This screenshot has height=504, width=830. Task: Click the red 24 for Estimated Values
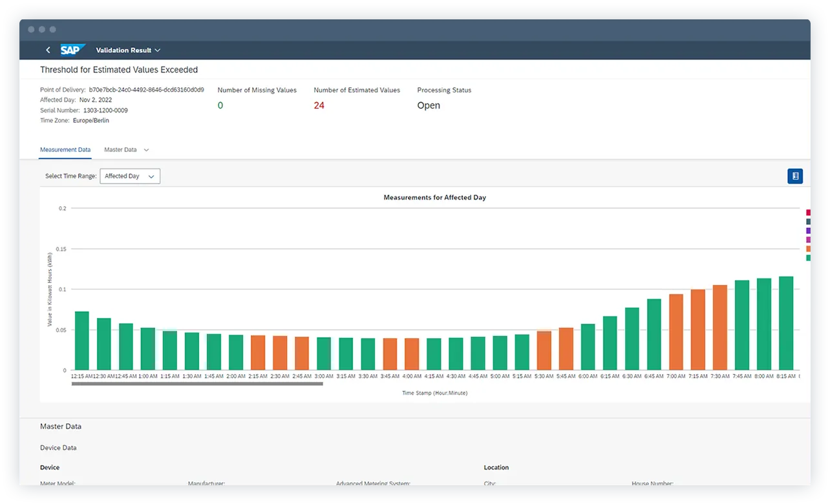tap(319, 105)
